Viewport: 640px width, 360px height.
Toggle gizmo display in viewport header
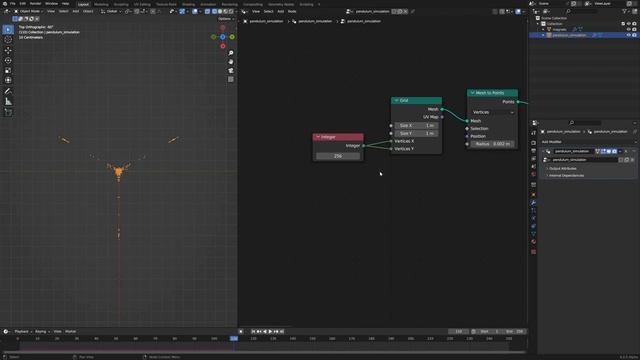(182, 11)
